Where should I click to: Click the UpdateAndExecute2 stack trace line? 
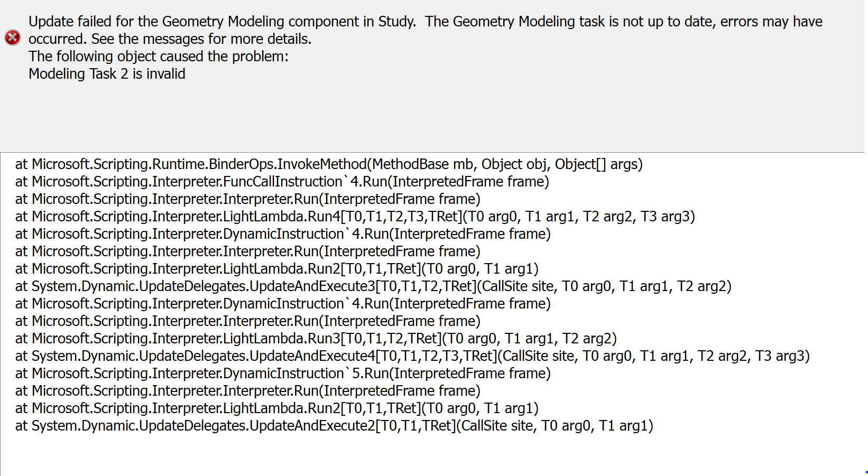pyautogui.click(x=334, y=426)
